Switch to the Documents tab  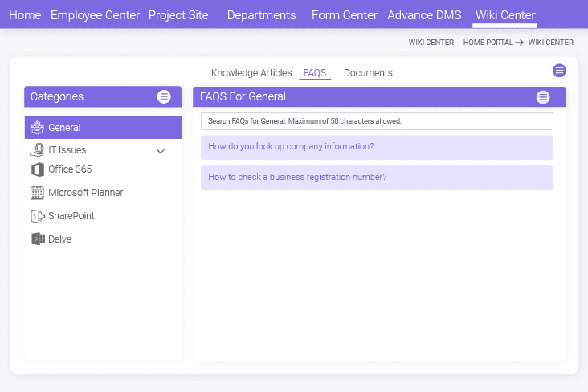point(368,73)
